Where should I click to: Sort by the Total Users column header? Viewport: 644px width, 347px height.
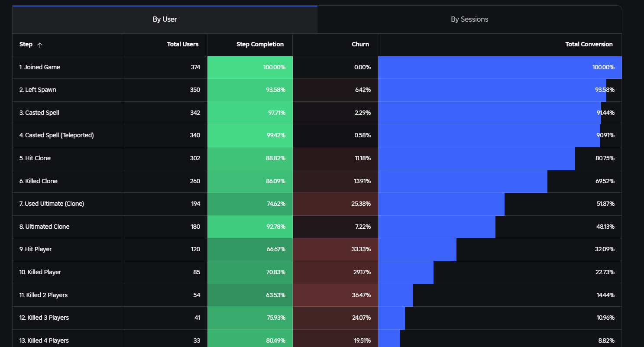[183, 44]
